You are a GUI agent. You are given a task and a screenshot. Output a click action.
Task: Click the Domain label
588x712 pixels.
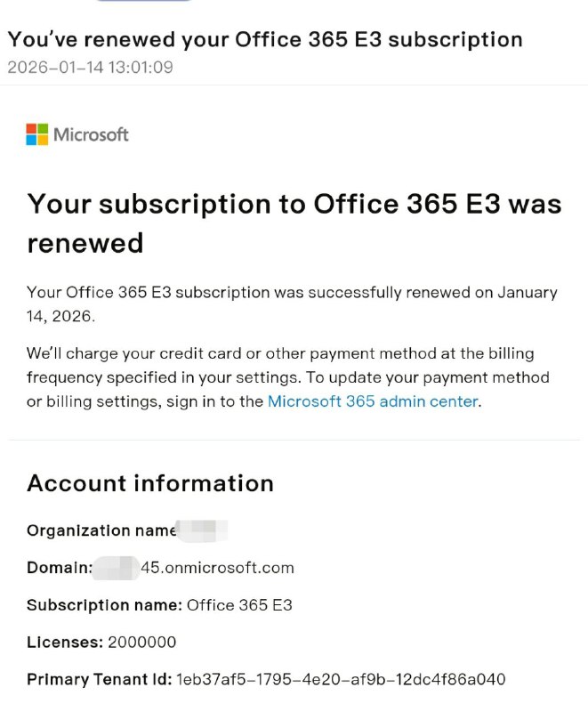[59, 568]
